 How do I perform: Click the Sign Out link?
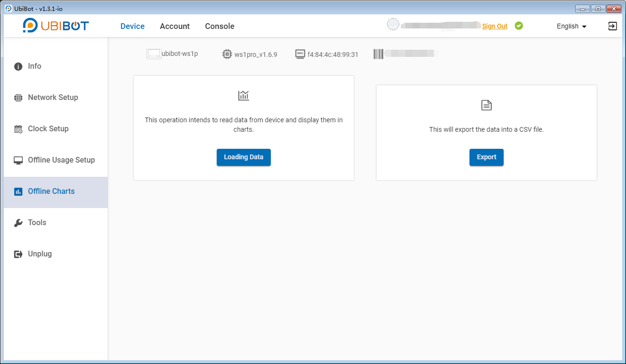tap(495, 27)
